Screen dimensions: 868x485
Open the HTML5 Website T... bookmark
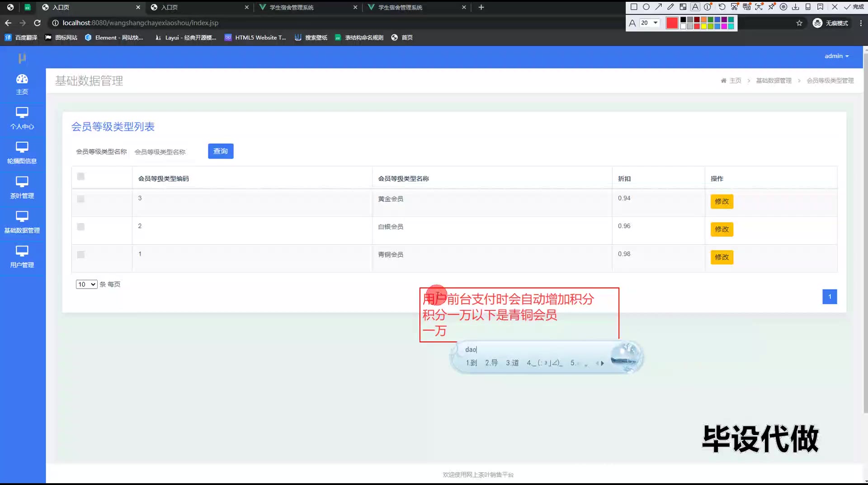click(255, 38)
